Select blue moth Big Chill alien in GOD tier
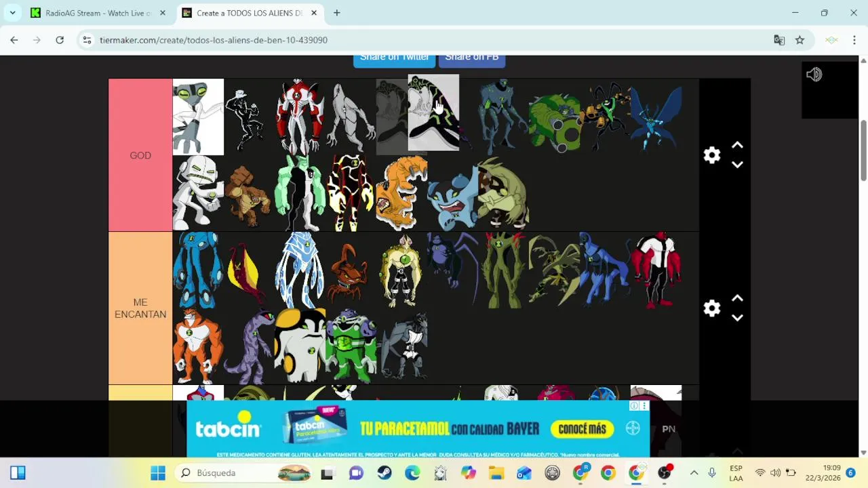 (x=656, y=117)
